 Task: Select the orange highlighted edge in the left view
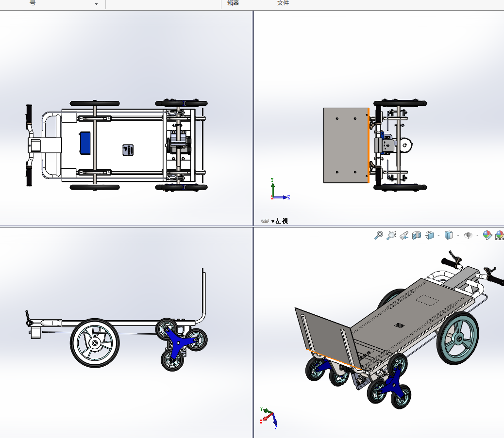point(369,145)
